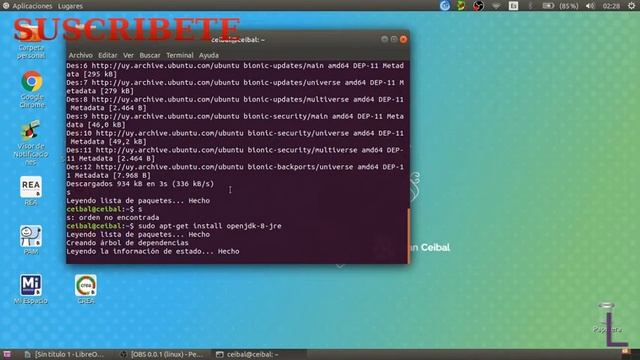This screenshot has height=360, width=640.
Task: Click the Des:6 bionic-updates/main line
Action: point(235,70)
